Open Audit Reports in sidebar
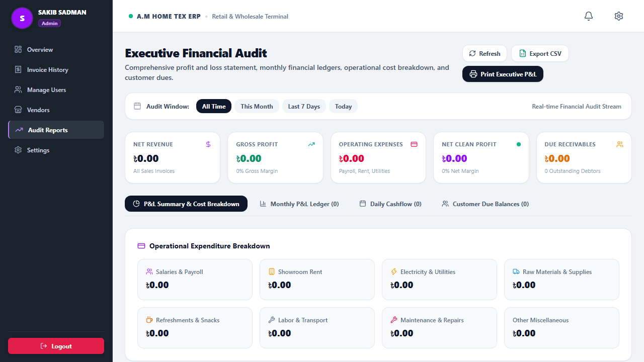 pos(56,130)
